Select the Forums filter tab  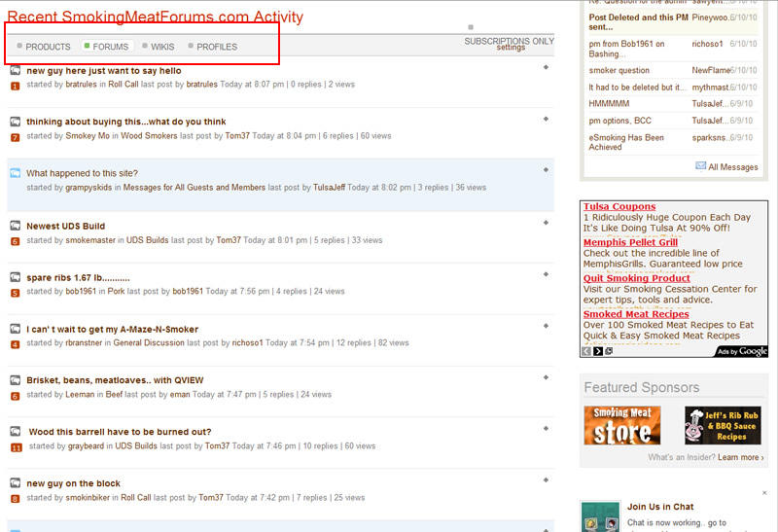tap(106, 47)
